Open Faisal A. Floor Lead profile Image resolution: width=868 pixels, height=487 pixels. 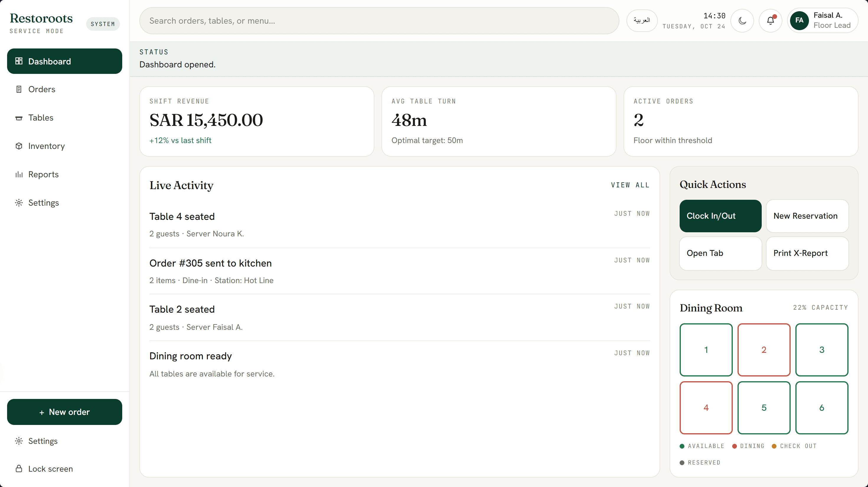pos(823,21)
